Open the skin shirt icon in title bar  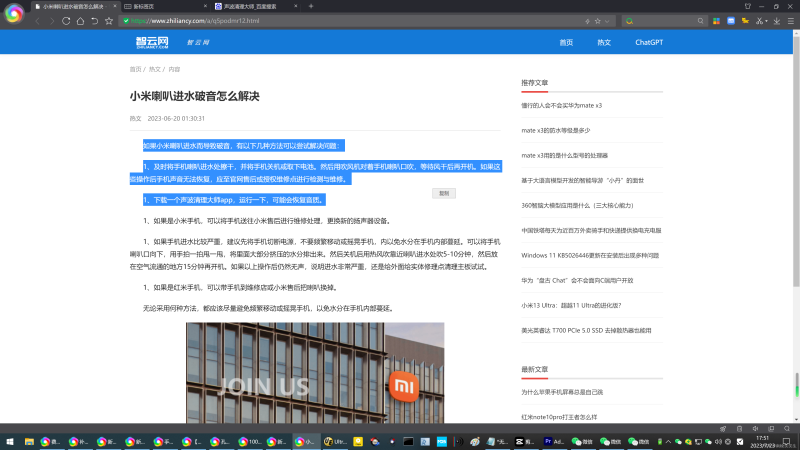pyautogui.click(x=747, y=6)
